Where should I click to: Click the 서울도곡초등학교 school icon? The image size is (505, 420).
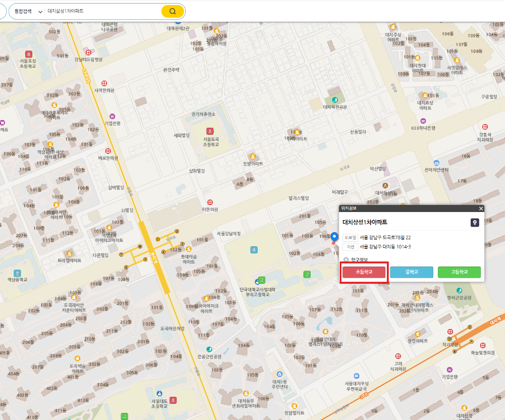(x=210, y=131)
